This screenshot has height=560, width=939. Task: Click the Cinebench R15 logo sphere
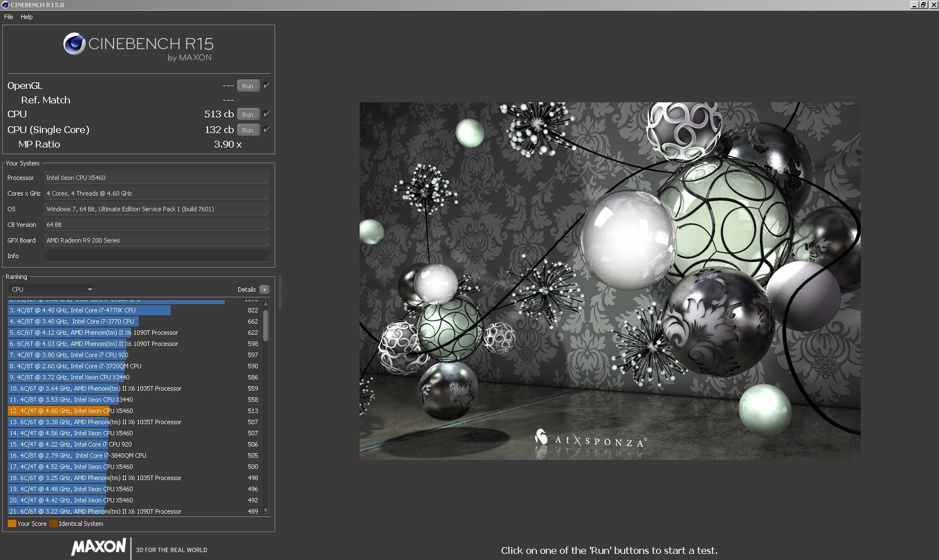(74, 44)
